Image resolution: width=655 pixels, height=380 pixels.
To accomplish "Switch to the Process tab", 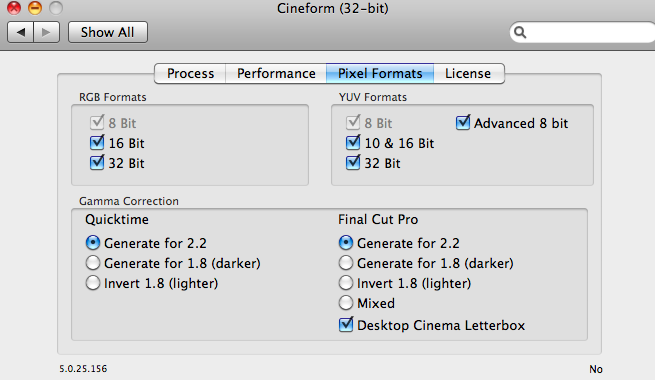I will 190,73.
